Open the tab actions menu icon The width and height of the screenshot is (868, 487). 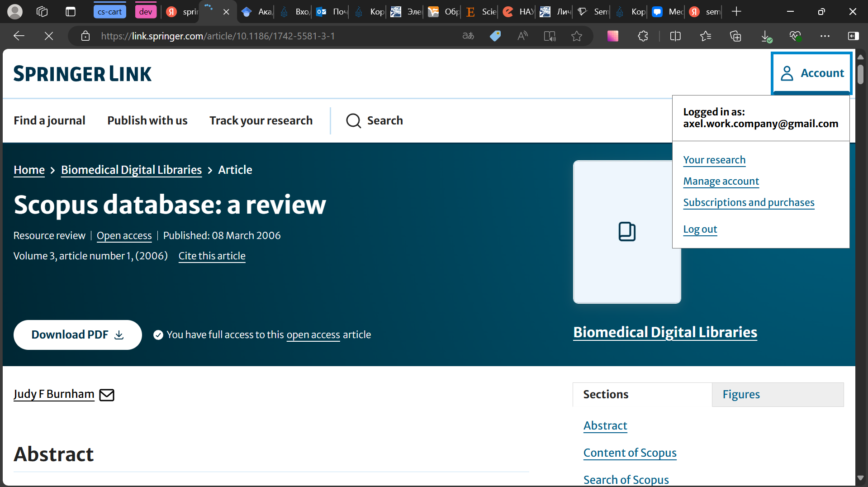click(71, 12)
